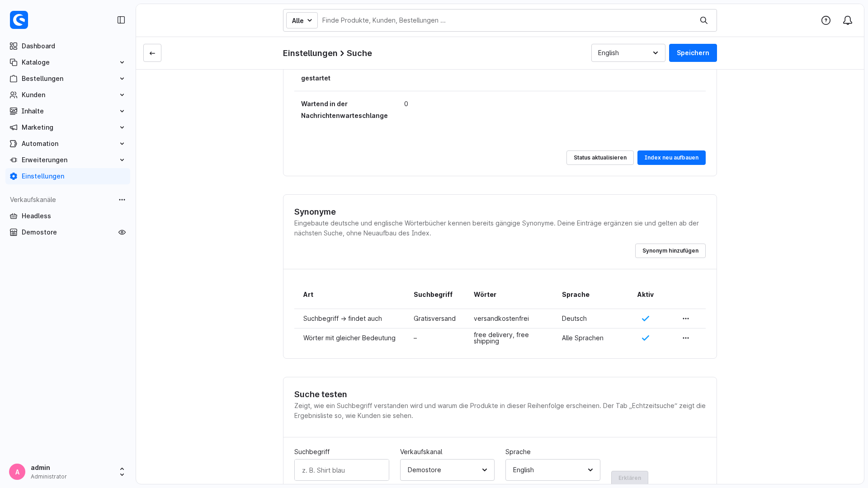Viewport: 868px width, 488px height.
Task: Open the Verkaufskanäle three-dots menu
Action: click(122, 200)
